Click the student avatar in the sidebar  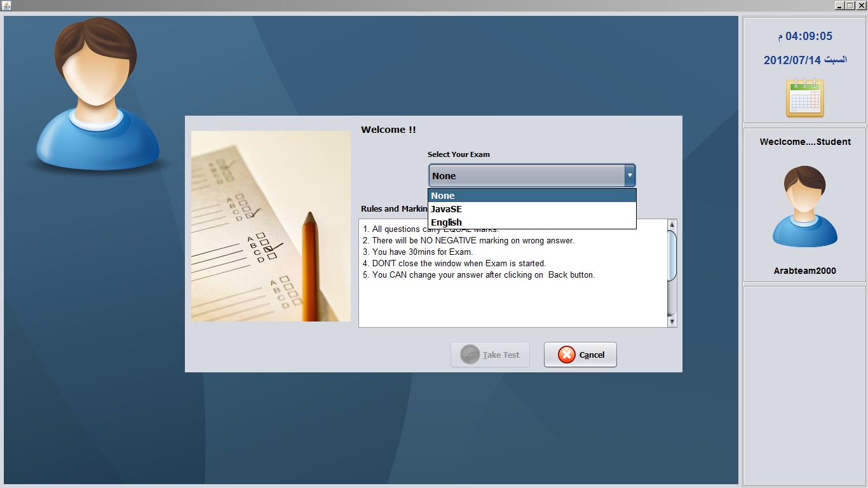coord(804,207)
